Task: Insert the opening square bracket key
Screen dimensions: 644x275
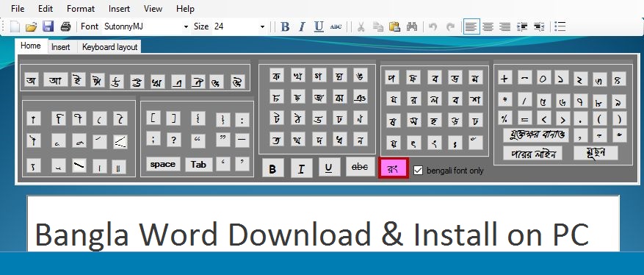Action: tap(153, 118)
